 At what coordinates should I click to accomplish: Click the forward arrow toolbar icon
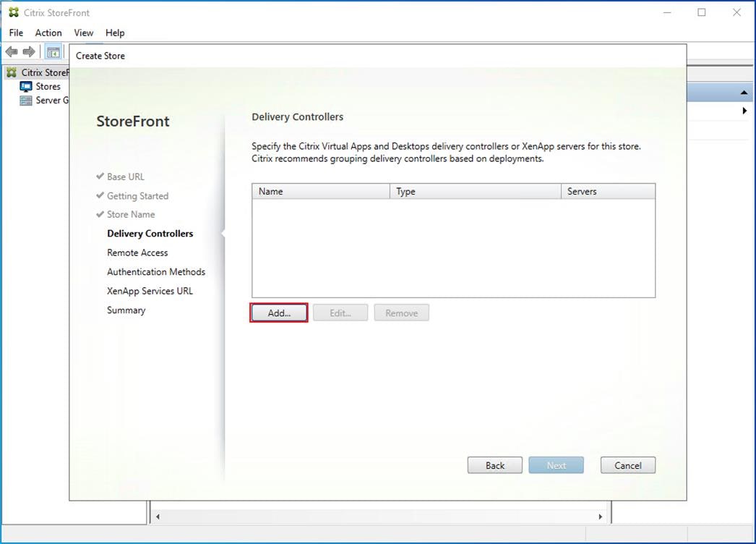pos(29,51)
